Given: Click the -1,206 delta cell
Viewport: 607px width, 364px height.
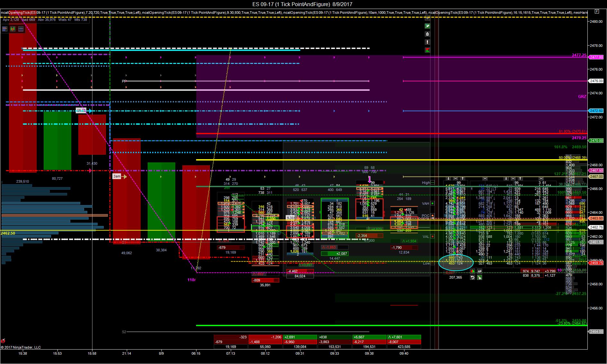Looking at the screenshot, I should pos(265,337).
